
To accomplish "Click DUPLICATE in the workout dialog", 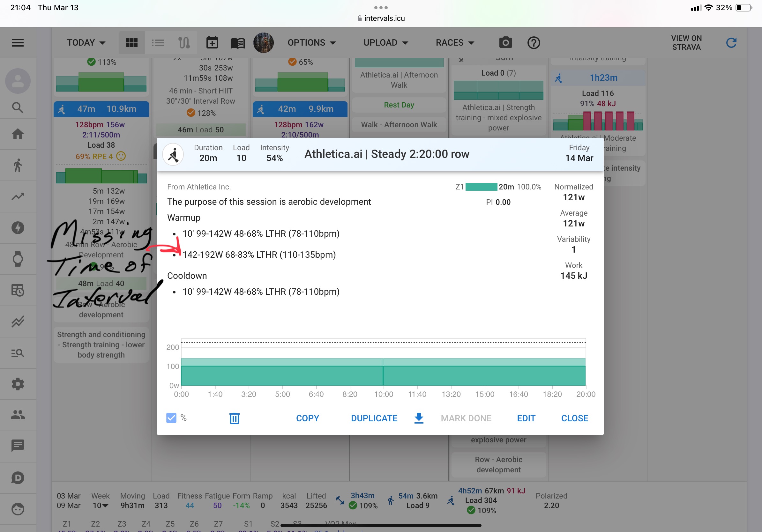I will (x=374, y=418).
